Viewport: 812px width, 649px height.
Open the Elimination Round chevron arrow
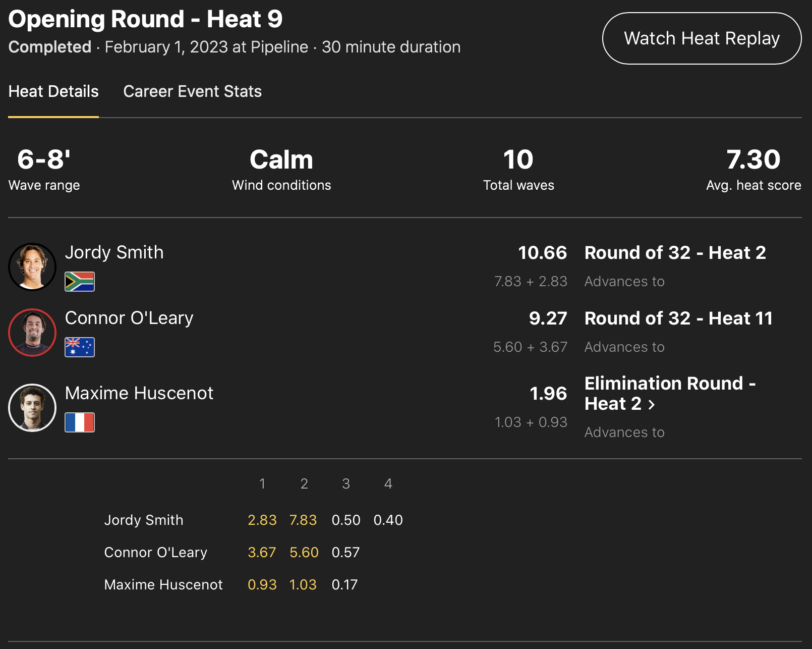point(652,405)
